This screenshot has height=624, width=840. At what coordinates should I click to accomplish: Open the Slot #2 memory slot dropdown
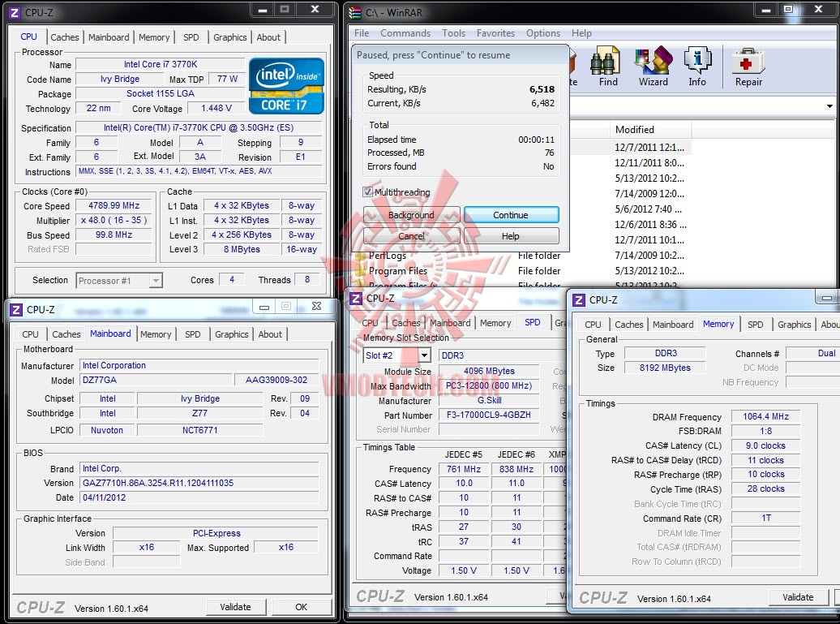pos(397,355)
